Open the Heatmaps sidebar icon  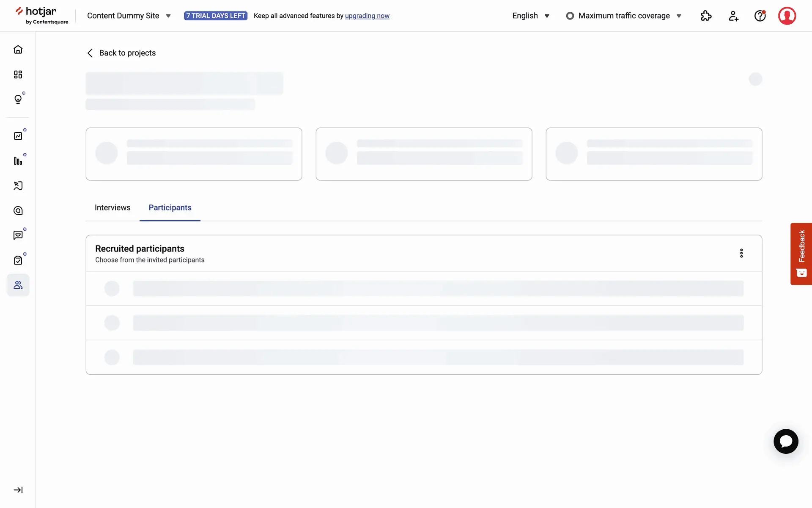pos(18,210)
